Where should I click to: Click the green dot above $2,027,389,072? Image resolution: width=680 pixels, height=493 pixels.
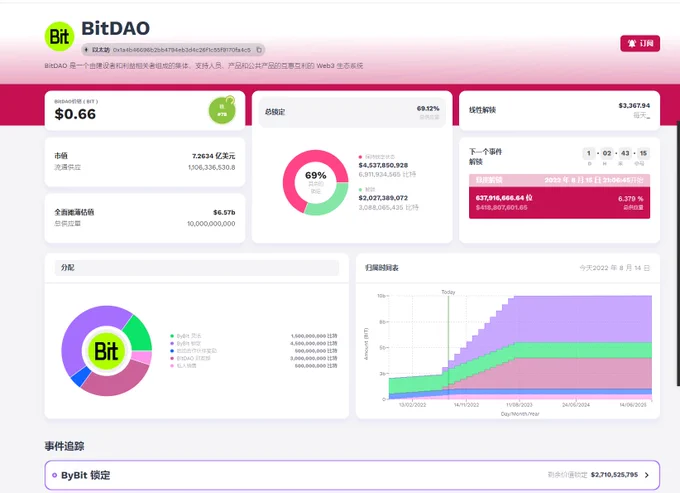360,189
